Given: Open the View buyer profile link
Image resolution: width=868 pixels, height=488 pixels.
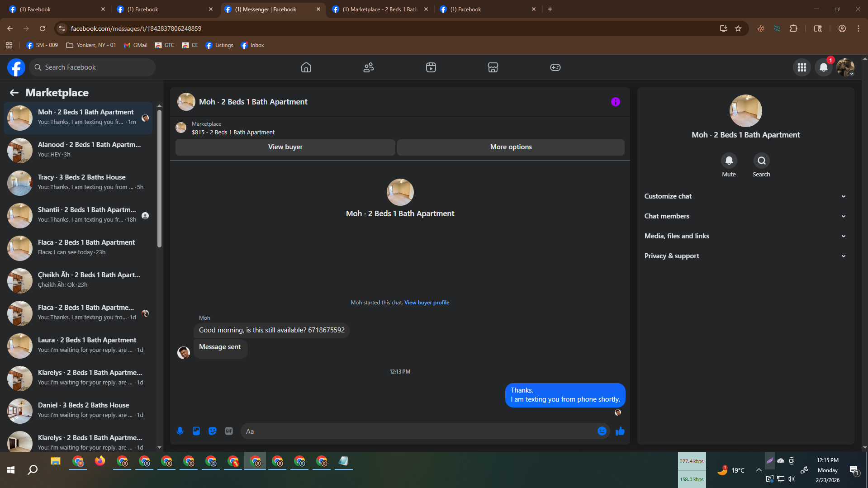Looking at the screenshot, I should [x=427, y=303].
